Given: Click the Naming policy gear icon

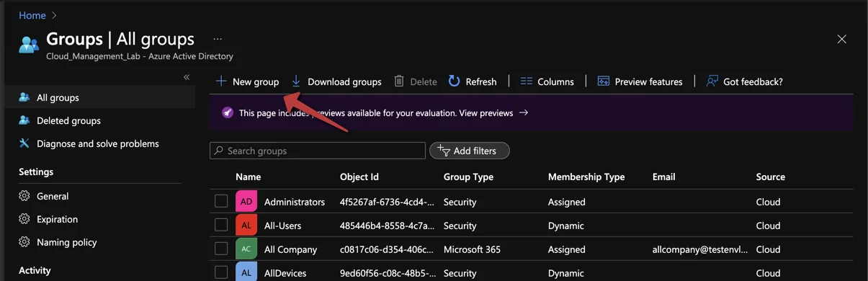Looking at the screenshot, I should pos(24,242).
